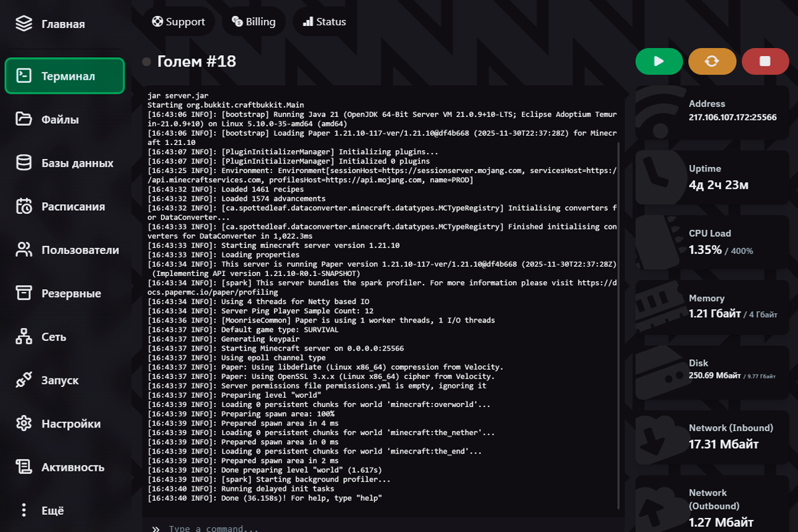
Task: Open the Файлы folder icon
Action: click(24, 120)
